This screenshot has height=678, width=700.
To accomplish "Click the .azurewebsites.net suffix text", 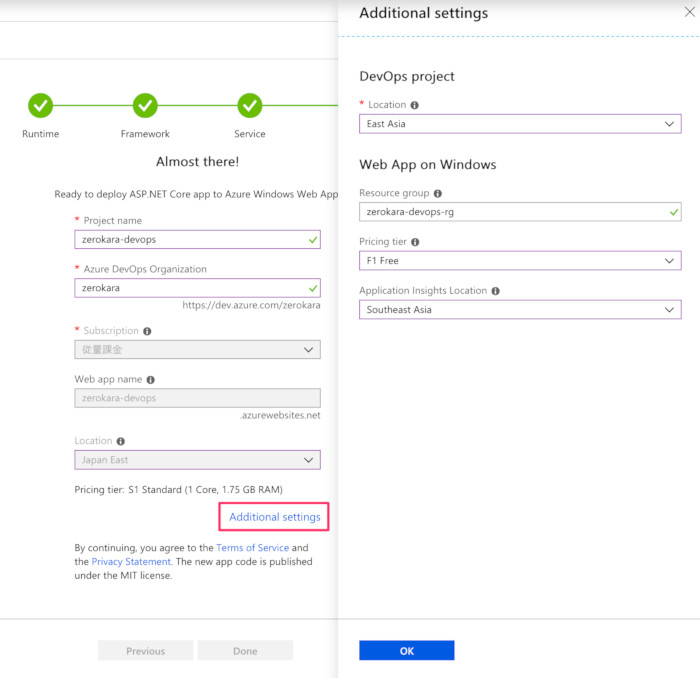I will pyautogui.click(x=280, y=415).
